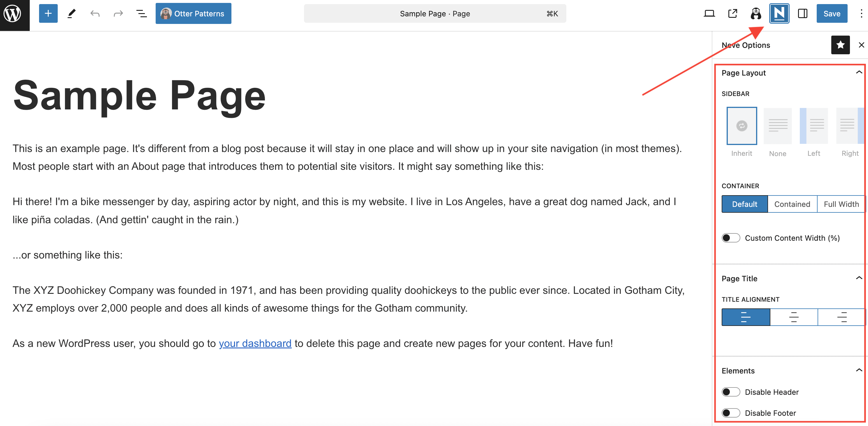The image size is (868, 426).
Task: Enable Custom Content Width toggle
Action: click(x=730, y=238)
